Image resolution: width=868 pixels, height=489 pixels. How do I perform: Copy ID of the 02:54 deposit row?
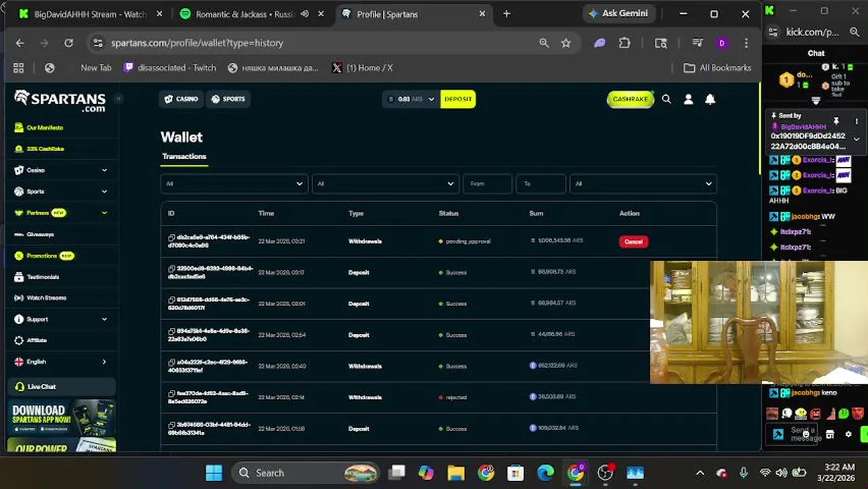tap(172, 331)
